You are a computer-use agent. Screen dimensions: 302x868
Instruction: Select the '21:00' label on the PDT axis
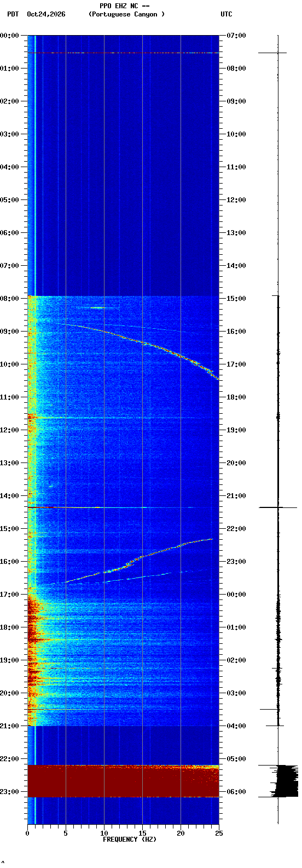coord(10,726)
